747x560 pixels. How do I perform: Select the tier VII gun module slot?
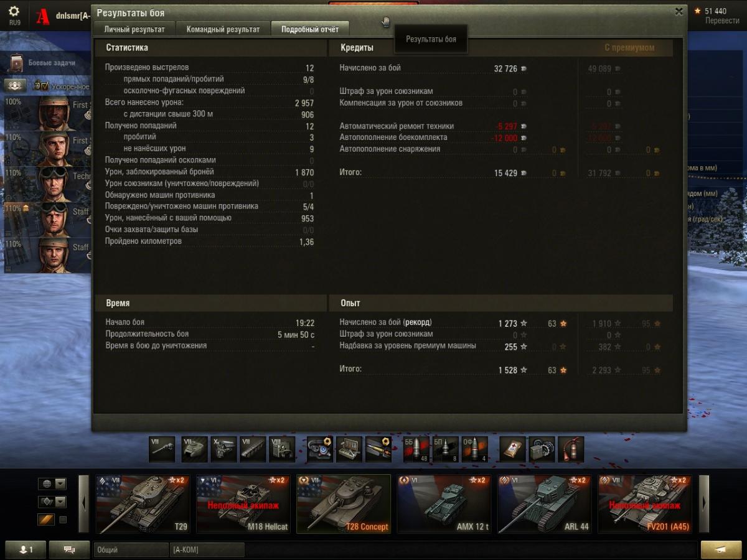pyautogui.click(x=161, y=449)
